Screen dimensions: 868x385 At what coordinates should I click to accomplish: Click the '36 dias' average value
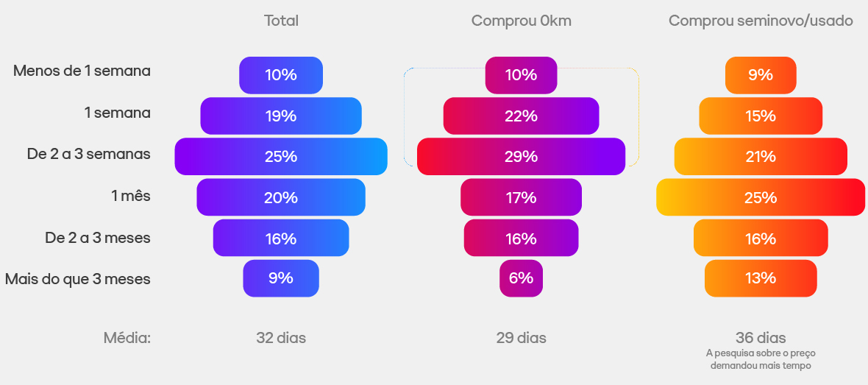click(761, 338)
